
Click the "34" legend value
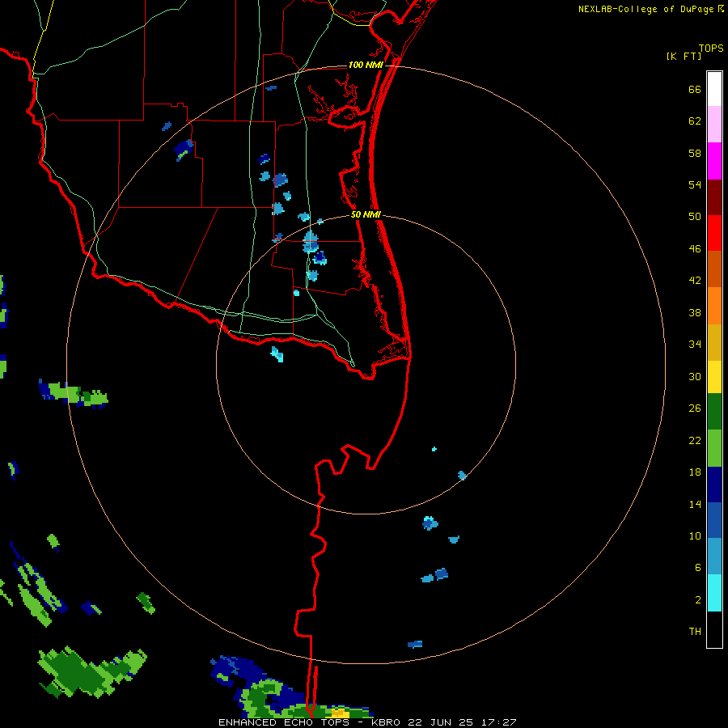click(695, 345)
